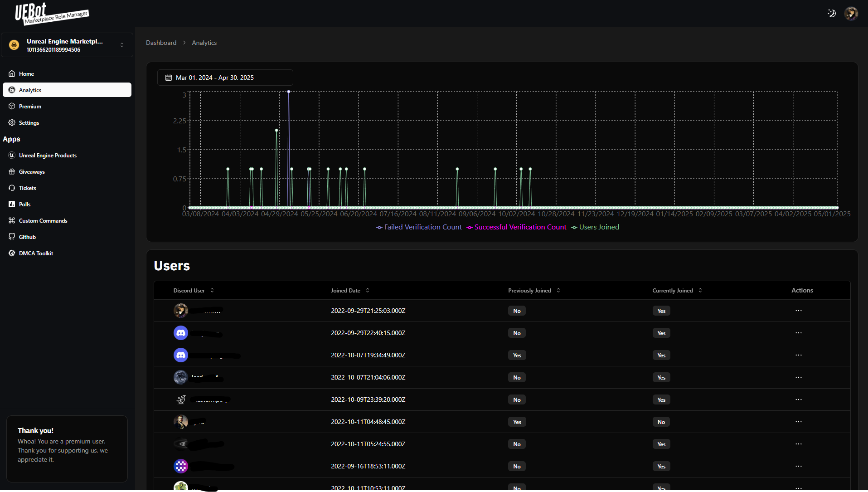The image size is (868, 492).
Task: Go to Home in the sidebar
Action: click(67, 73)
